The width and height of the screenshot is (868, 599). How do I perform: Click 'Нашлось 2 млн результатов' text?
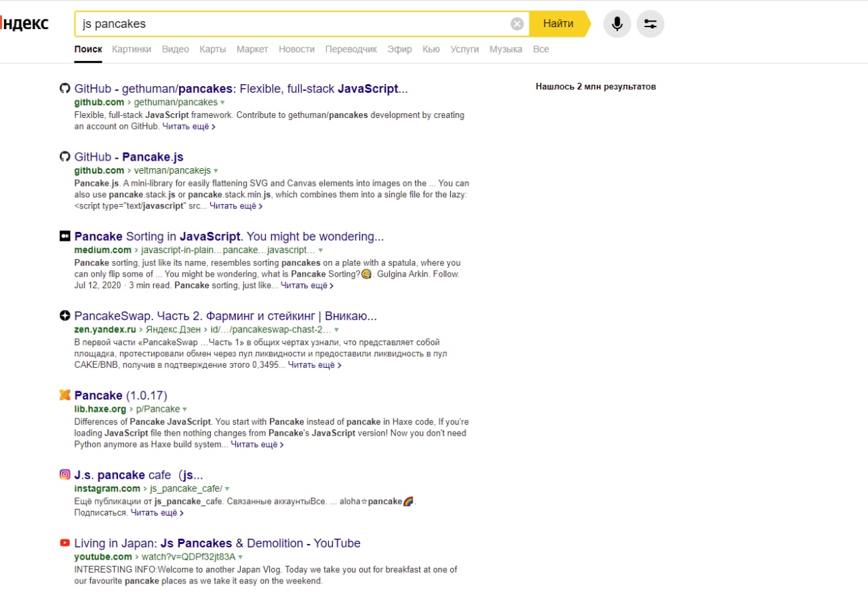[x=595, y=87]
